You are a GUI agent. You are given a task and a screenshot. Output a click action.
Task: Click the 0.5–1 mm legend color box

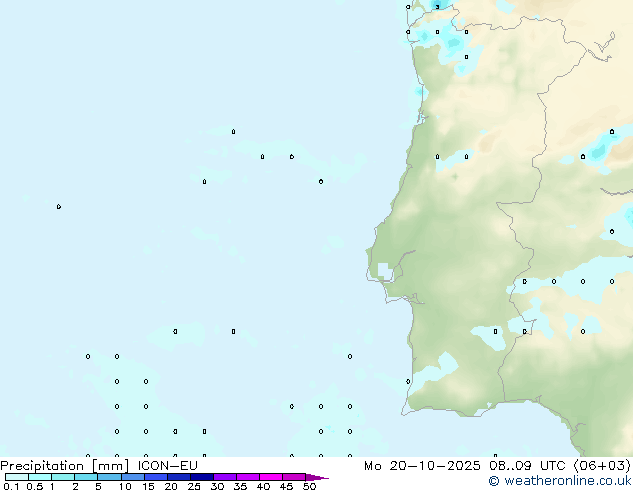pos(40,477)
